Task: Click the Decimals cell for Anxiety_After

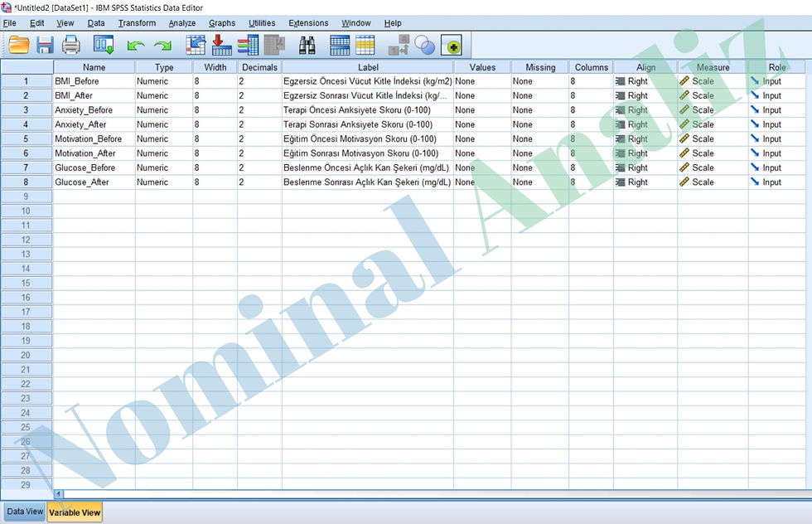Action: click(259, 125)
